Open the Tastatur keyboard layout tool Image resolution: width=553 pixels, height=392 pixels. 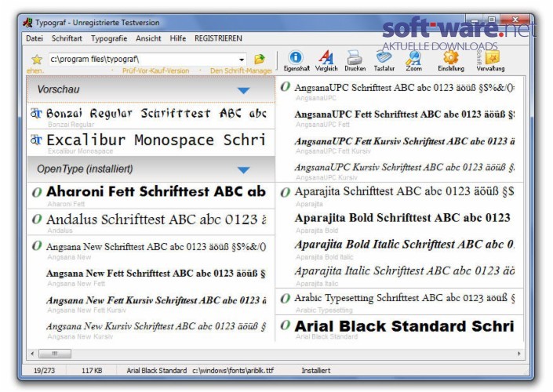pyautogui.click(x=384, y=60)
